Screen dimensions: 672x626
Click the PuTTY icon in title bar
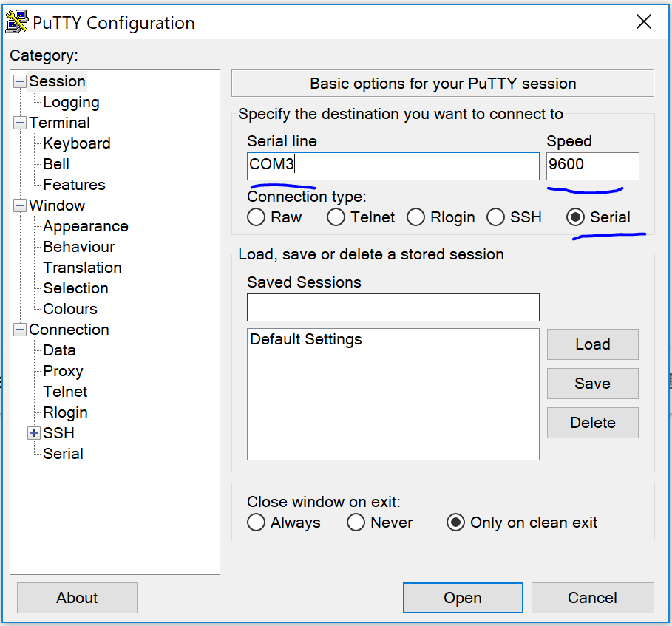pos(17,22)
